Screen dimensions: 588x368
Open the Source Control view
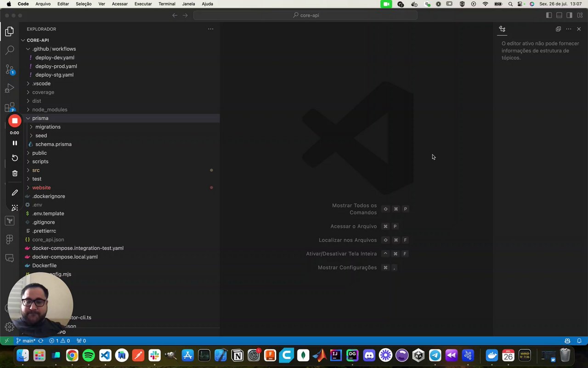(10, 69)
